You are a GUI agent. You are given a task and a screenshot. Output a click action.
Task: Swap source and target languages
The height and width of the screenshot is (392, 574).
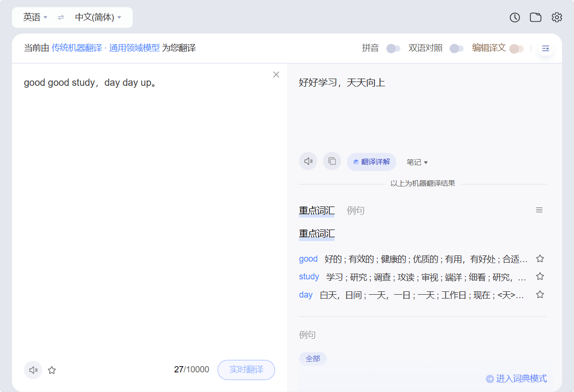tap(61, 18)
